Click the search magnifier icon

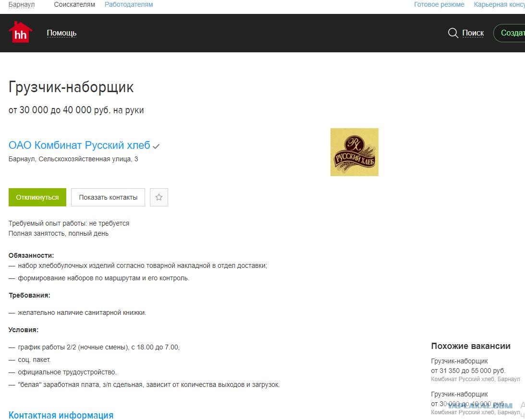[453, 33]
